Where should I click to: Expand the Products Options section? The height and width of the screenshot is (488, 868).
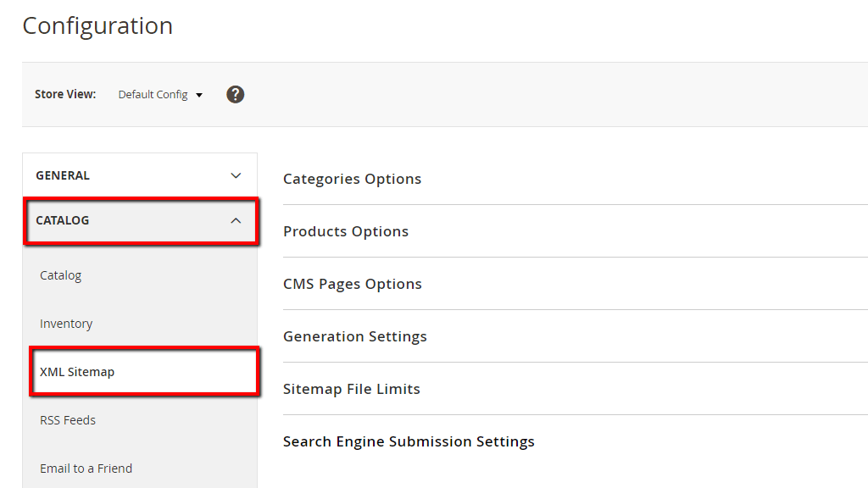[345, 230]
